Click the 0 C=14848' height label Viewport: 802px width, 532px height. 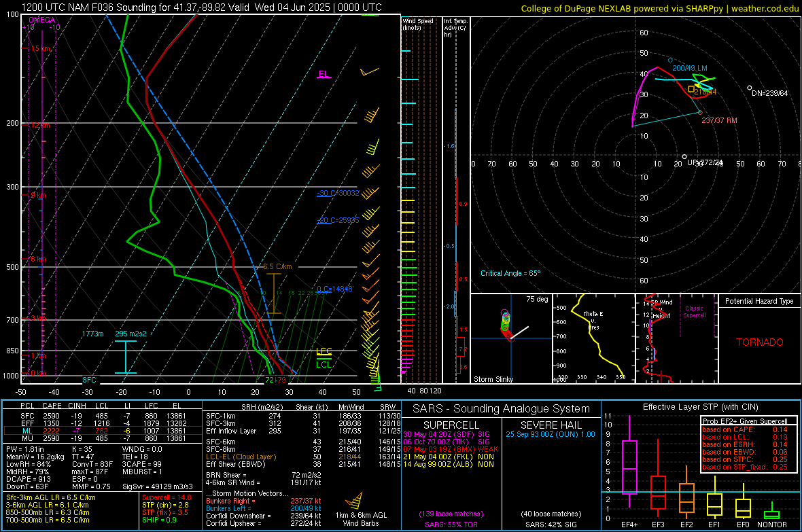click(335, 289)
